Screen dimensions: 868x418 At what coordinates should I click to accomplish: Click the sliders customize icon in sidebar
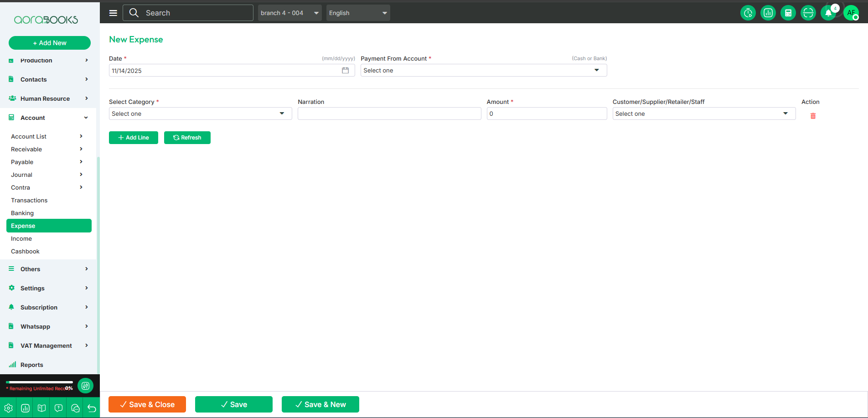[85, 386]
